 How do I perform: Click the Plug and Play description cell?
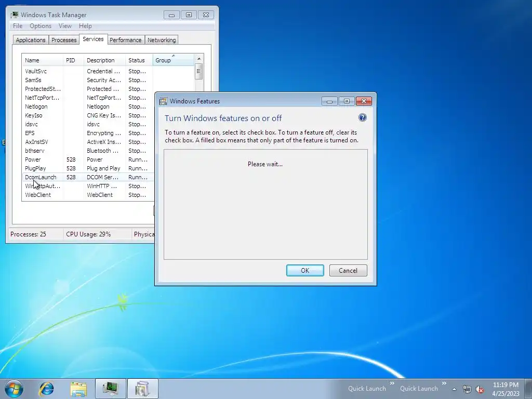[103, 168]
